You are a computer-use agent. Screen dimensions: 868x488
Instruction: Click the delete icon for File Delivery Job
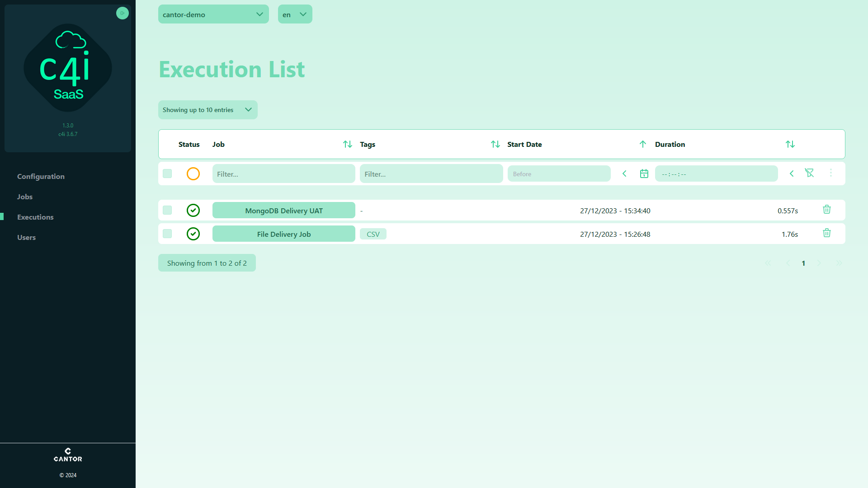[827, 233]
